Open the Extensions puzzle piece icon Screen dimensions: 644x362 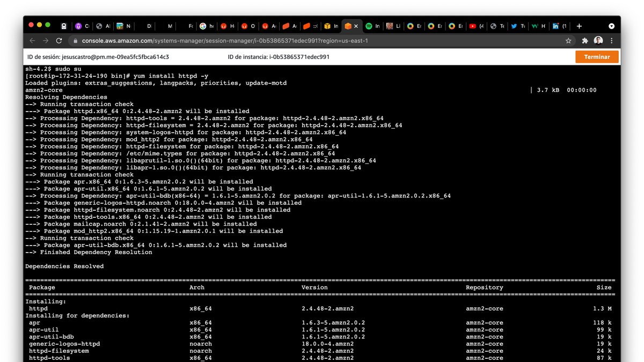pos(584,41)
